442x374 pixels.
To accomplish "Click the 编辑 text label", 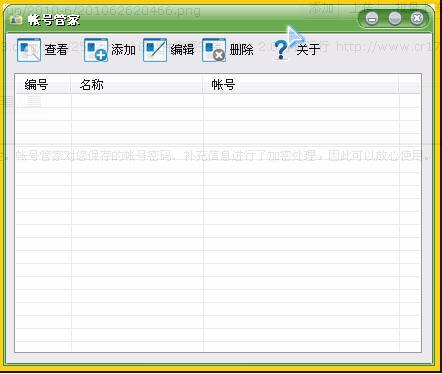I will pyautogui.click(x=182, y=50).
